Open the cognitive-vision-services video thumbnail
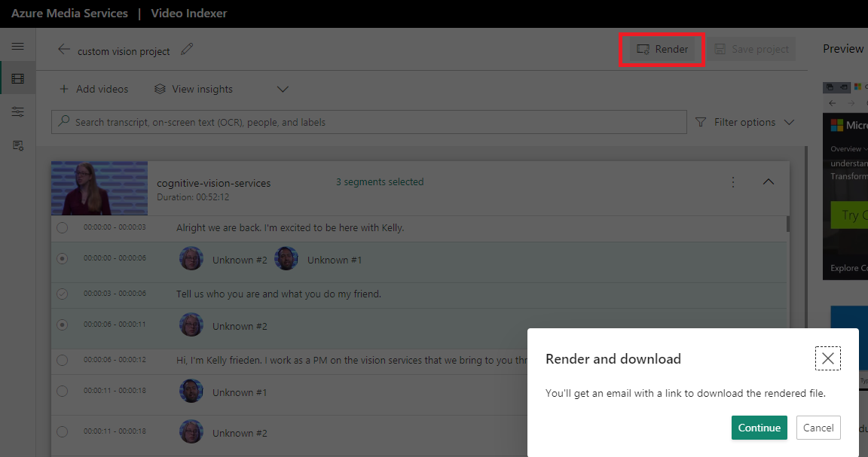 (99, 188)
